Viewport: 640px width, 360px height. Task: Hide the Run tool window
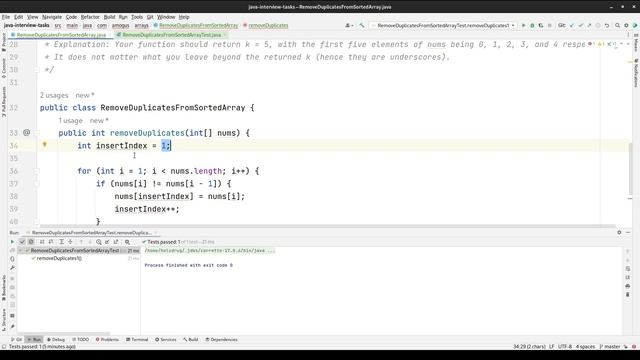tap(628, 232)
